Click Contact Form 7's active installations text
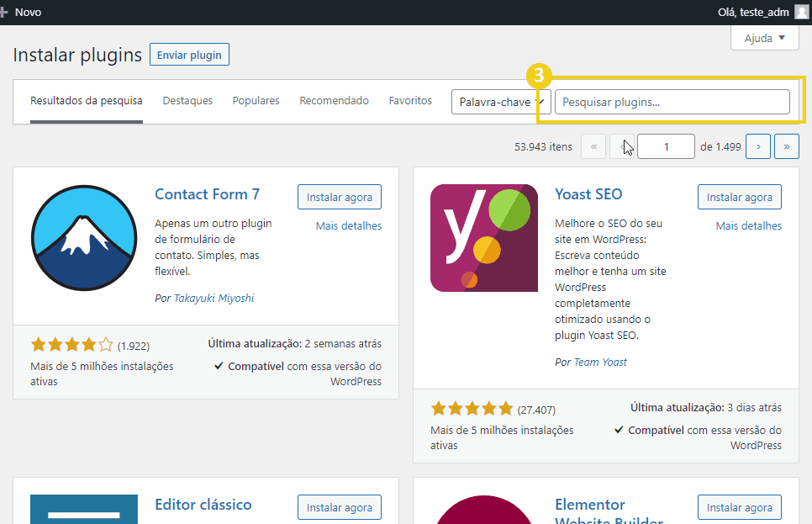Screen dimensions: 812x524 (102, 373)
